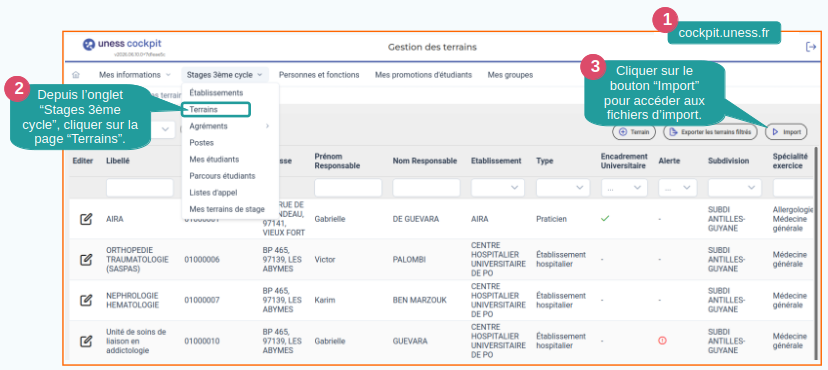Click green checkmark in AIRA row

tap(605, 218)
